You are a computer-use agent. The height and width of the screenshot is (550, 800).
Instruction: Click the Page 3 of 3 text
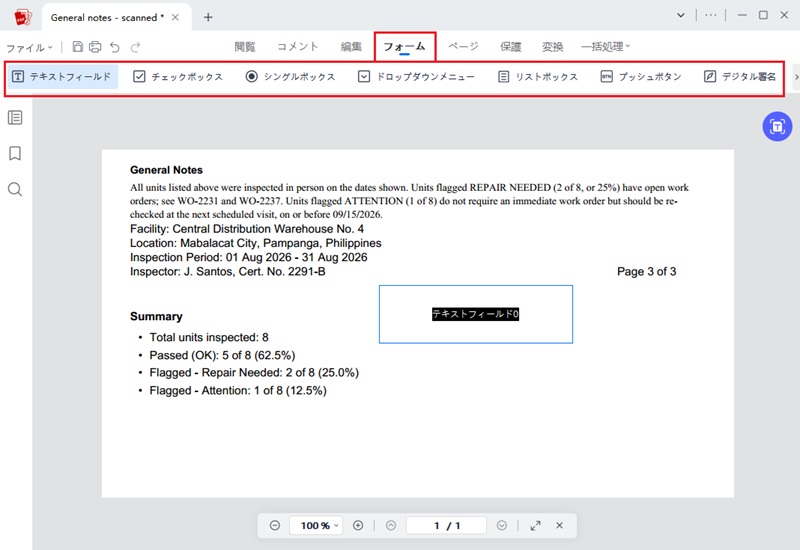[x=646, y=271]
